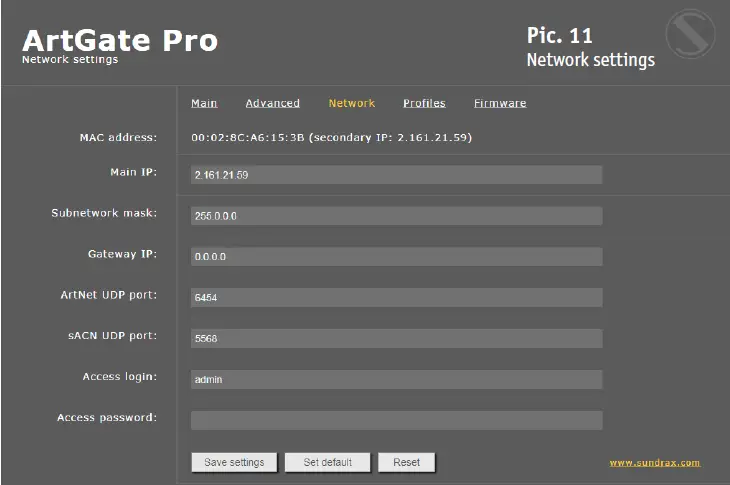Select the Network tab
The width and height of the screenshot is (730, 485).
(351, 103)
